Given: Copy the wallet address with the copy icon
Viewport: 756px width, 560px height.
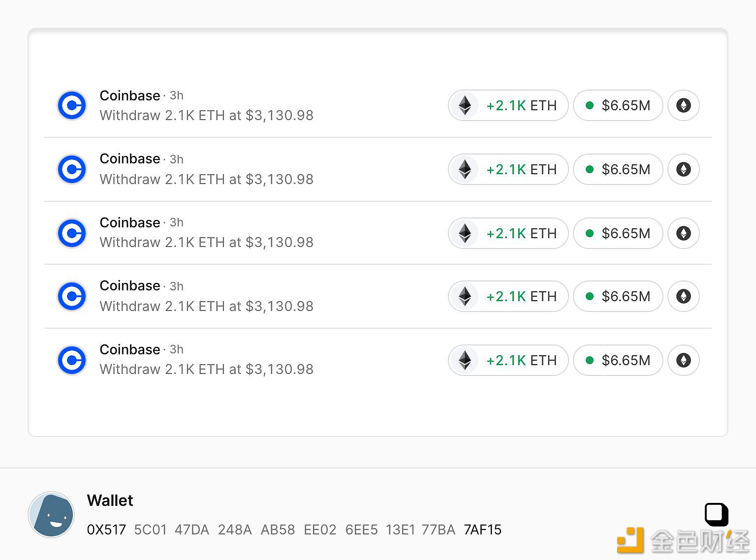Looking at the screenshot, I should tap(717, 515).
